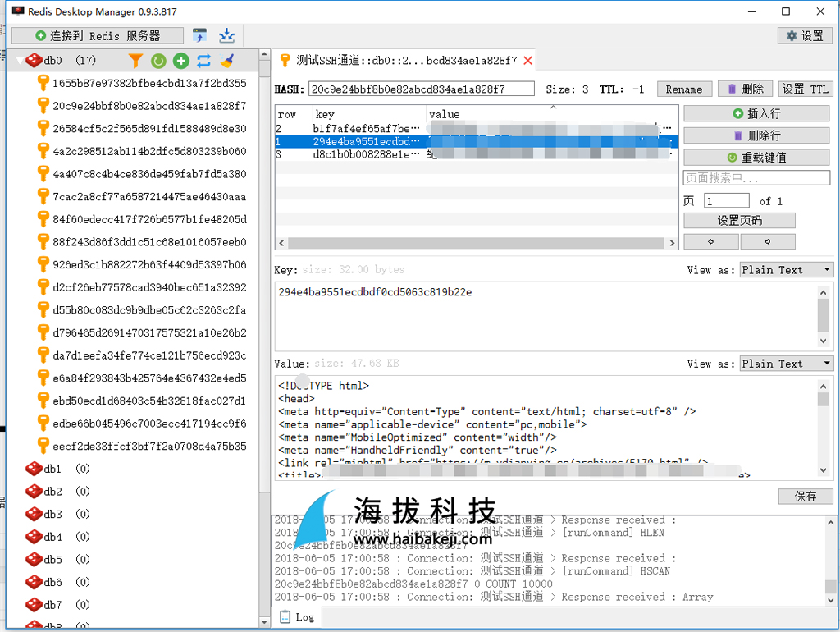Click the 删除行 delete row button
840x632 pixels.
[x=756, y=135]
